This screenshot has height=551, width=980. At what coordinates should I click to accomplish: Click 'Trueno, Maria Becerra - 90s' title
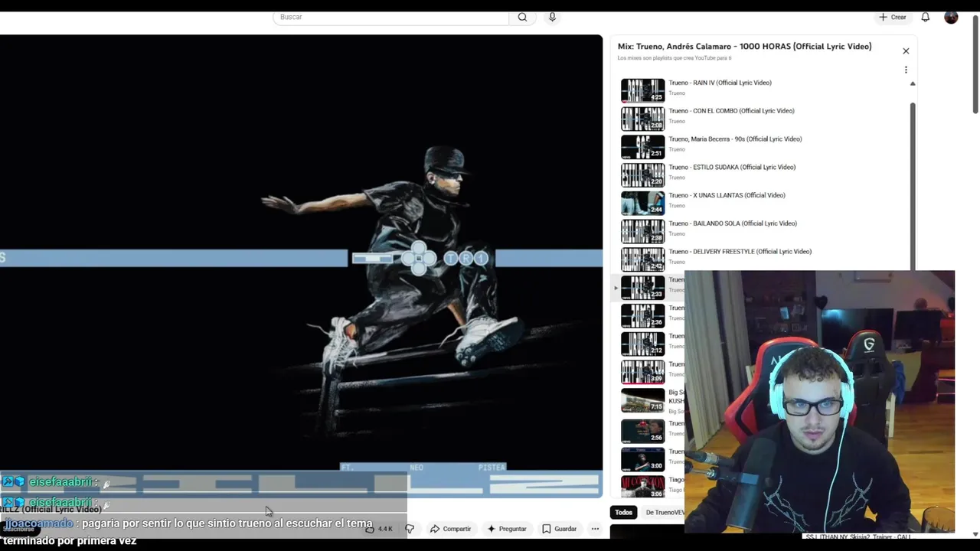point(735,139)
